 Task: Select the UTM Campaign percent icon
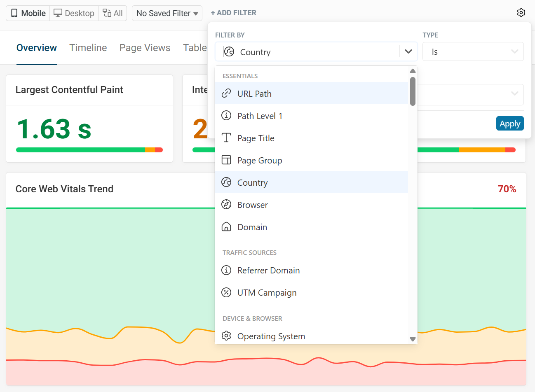[x=226, y=292]
